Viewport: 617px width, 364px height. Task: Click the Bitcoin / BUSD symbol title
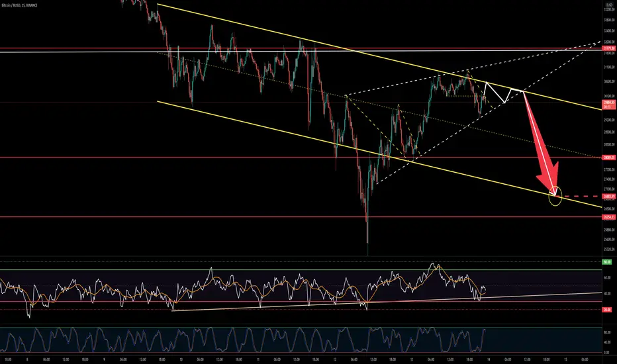click(19, 5)
